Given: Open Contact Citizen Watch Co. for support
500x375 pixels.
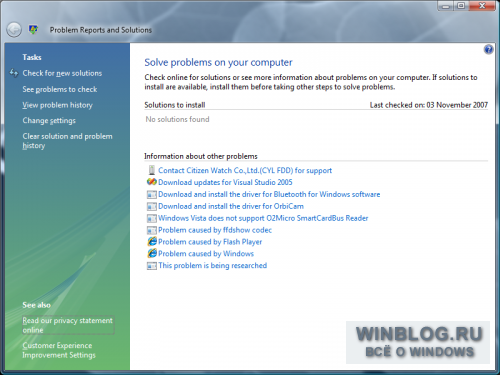Looking at the screenshot, I should (x=245, y=170).
